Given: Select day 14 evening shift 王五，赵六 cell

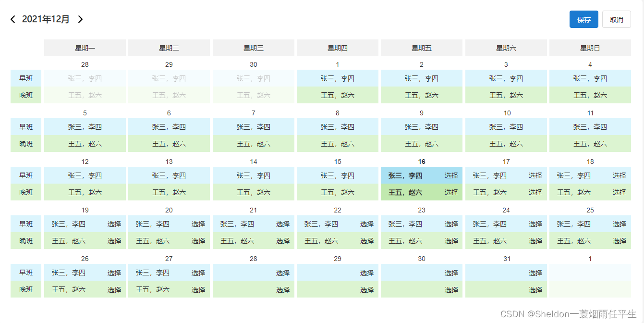Looking at the screenshot, I should [x=254, y=192].
